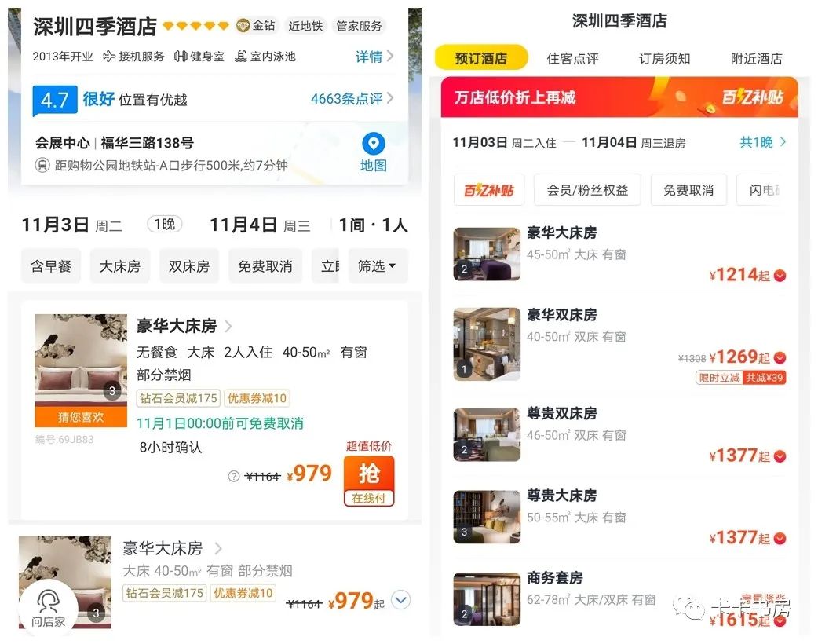Switch to the 住客点评 tab
This screenshot has width=818, height=644.
[x=572, y=58]
